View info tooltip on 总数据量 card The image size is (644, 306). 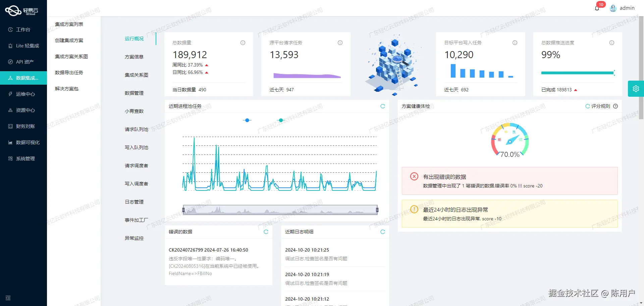click(243, 43)
